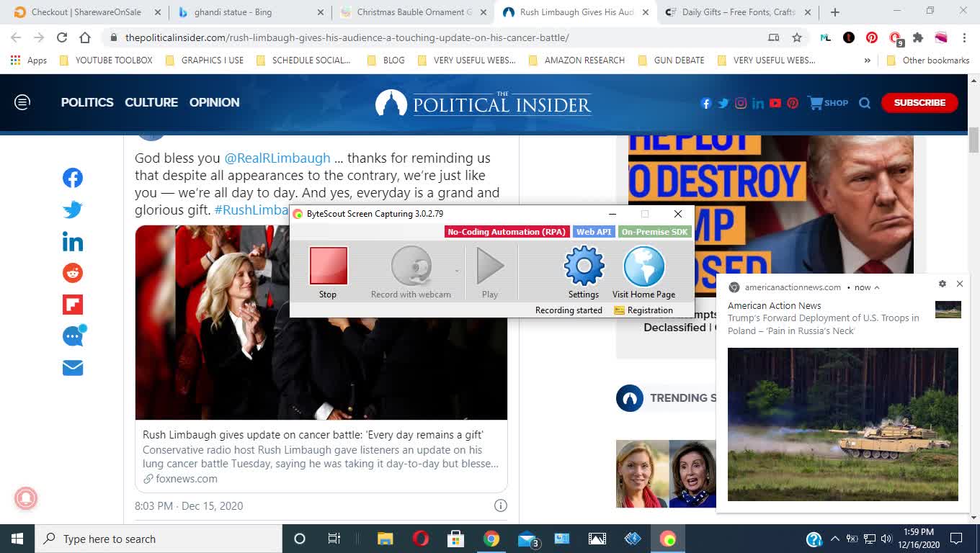The height and width of the screenshot is (553, 980).
Task: Open @RealRLimbaugh mention link
Action: pyautogui.click(x=277, y=158)
